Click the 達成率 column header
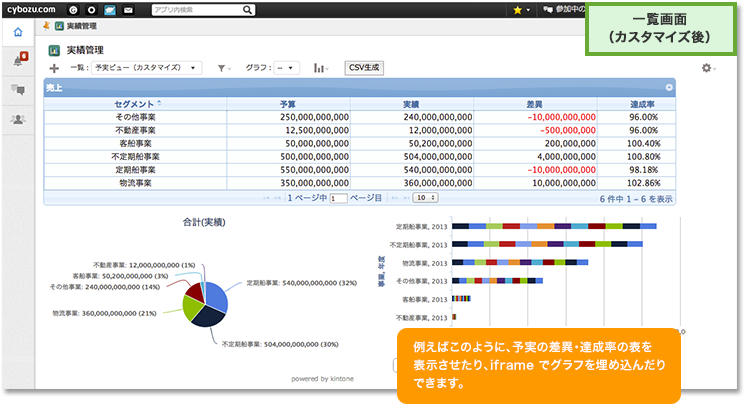The height and width of the screenshot is (414, 745). pos(642,103)
